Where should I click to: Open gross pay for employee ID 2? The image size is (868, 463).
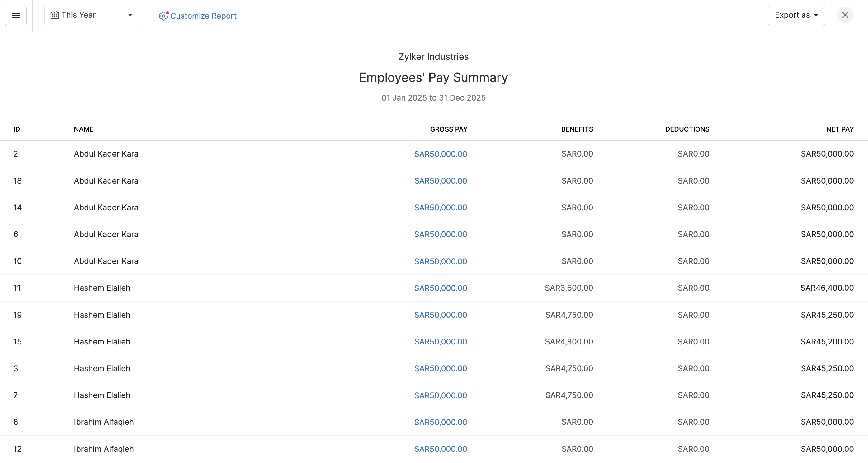pos(441,154)
